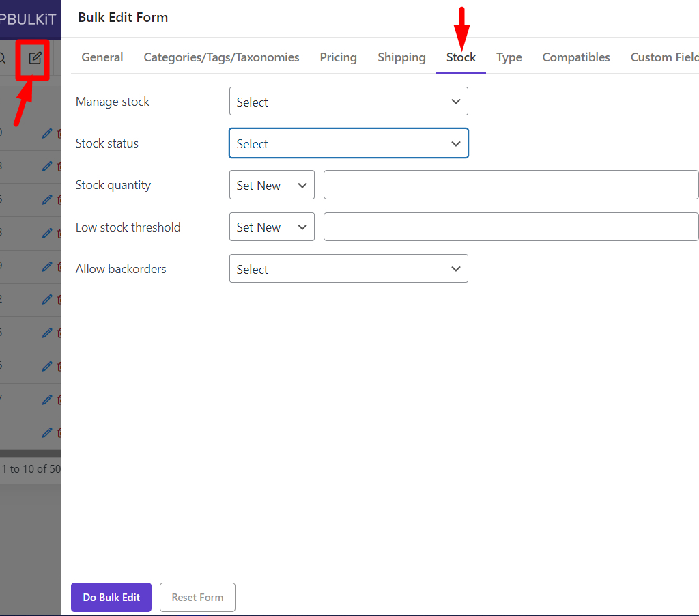Image resolution: width=699 pixels, height=616 pixels.
Task: Click the pencil edit icon in first row
Action: 47,134
